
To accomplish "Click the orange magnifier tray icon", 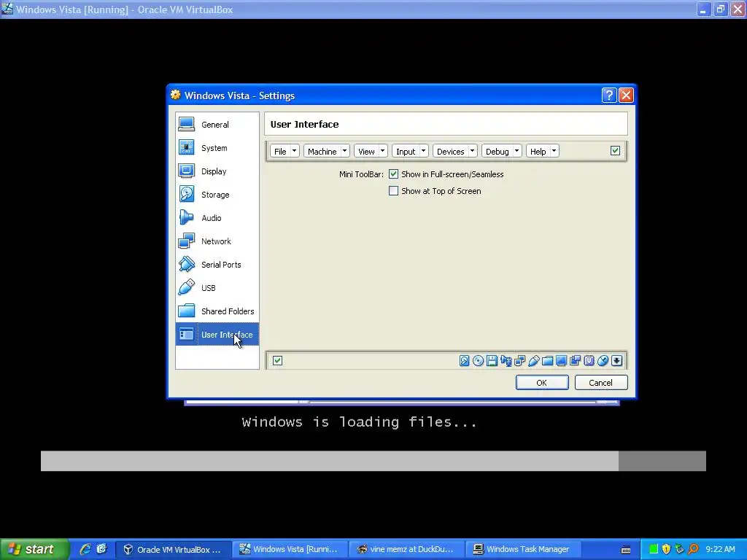I will 693,549.
